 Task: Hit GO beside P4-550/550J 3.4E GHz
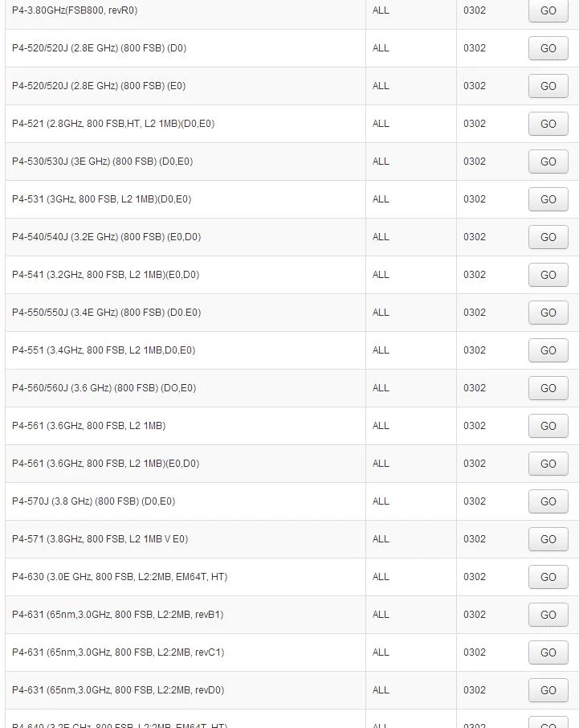coord(548,313)
